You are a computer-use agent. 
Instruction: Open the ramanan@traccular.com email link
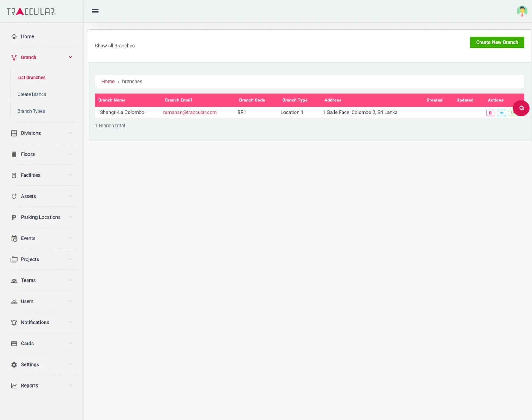(190, 112)
